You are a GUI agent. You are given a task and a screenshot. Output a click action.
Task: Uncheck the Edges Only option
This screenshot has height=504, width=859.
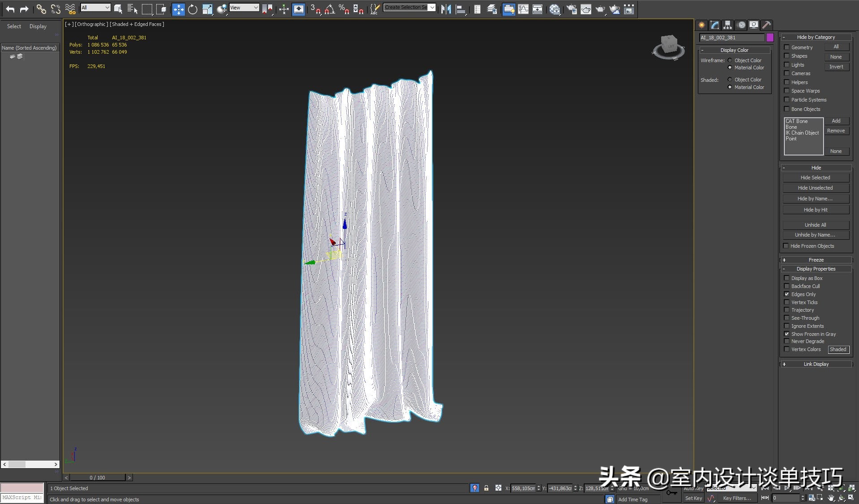pos(786,294)
